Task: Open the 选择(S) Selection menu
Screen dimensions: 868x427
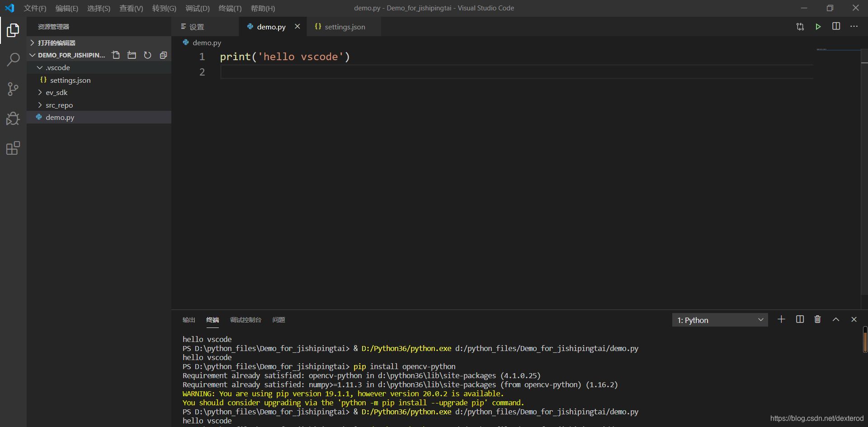Action: coord(99,8)
